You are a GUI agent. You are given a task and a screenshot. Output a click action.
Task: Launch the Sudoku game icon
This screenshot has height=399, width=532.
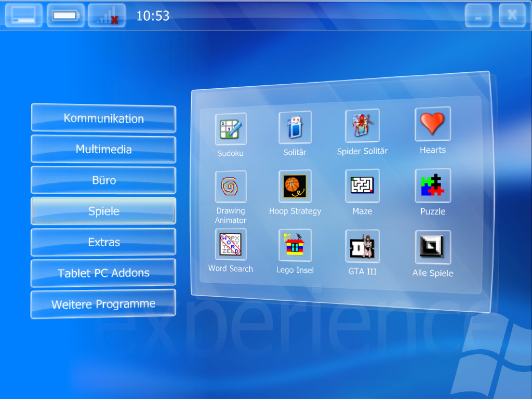[231, 129]
